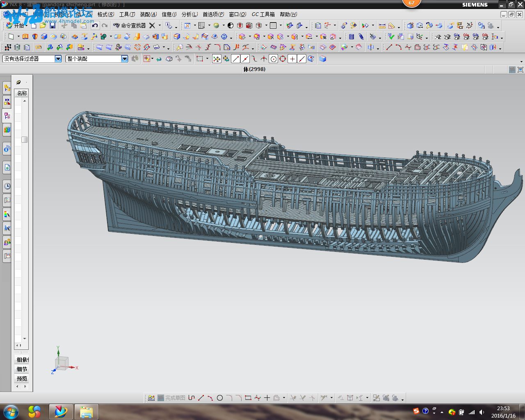This screenshot has width=525, height=420.
Task: Click the extrude feature icon
Action: [25, 37]
